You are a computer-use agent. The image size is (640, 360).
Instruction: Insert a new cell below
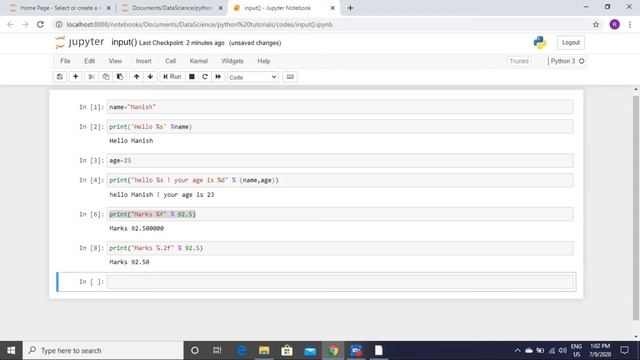[x=76, y=77]
